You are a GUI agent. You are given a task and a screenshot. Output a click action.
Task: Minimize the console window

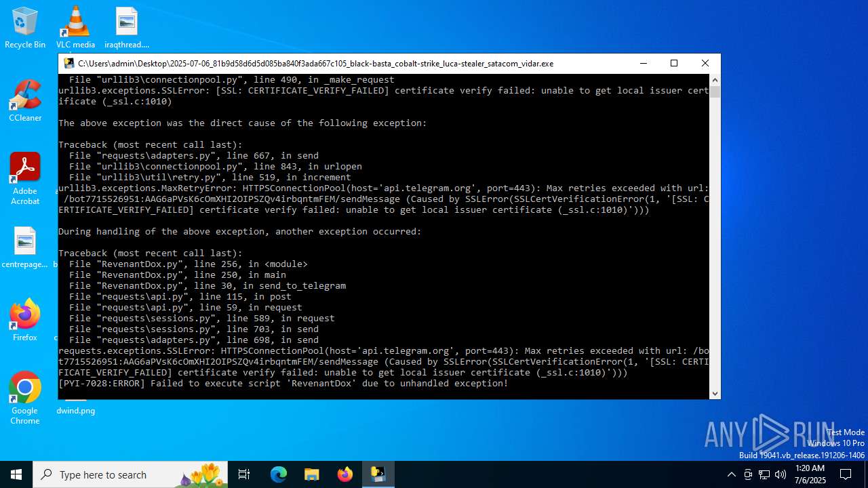tap(643, 63)
